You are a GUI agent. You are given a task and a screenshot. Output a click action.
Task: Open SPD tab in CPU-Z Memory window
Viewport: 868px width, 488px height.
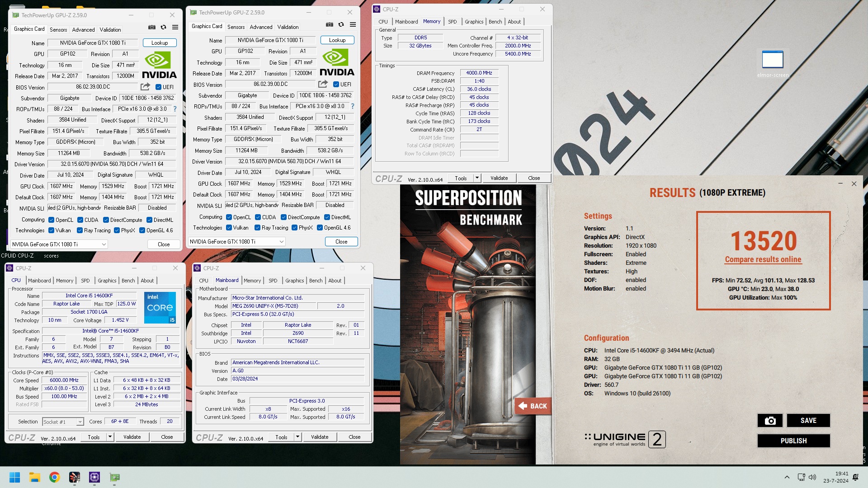[452, 22]
